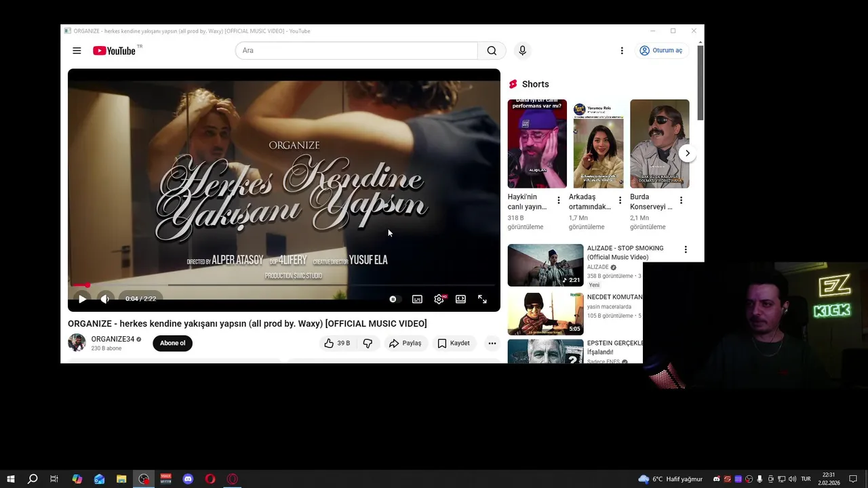
Task: Open the ORGANIZE34 channel avatar
Action: point(77,342)
